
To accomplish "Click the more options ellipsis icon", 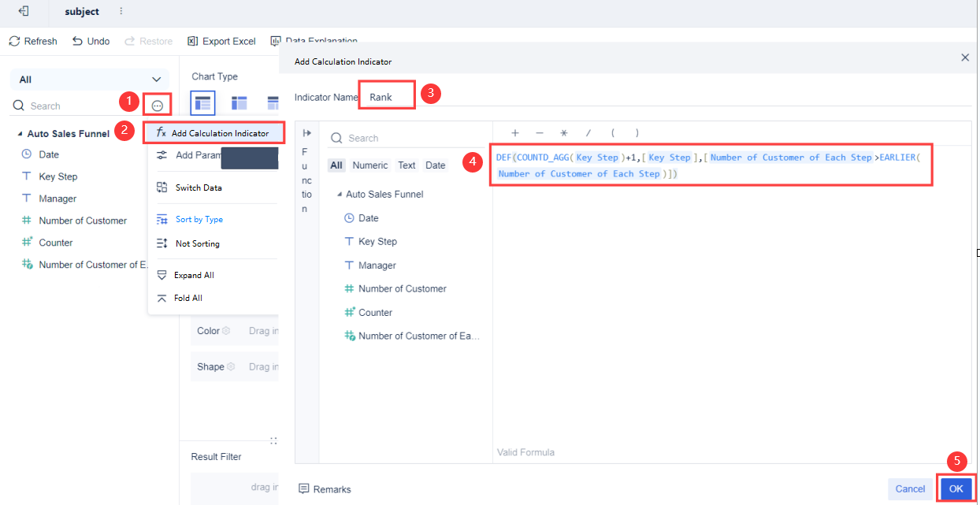I will [x=158, y=106].
